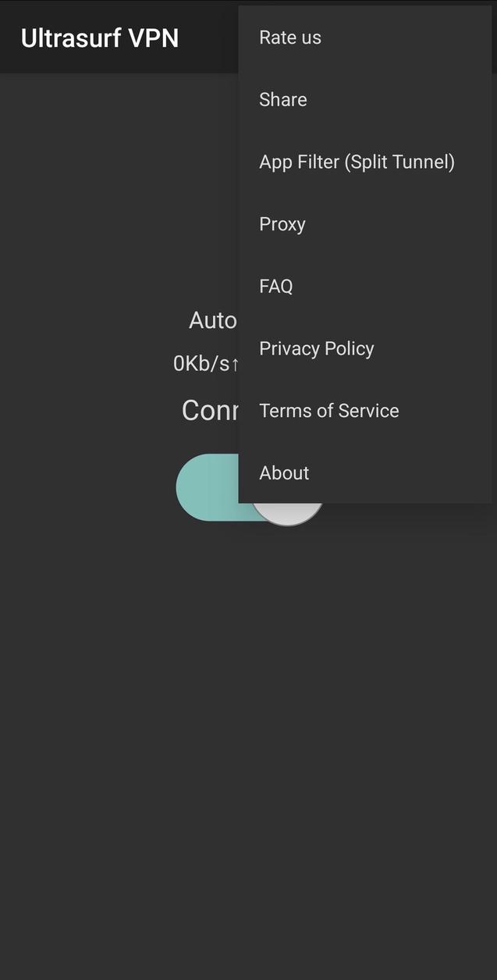The image size is (497, 980).
Task: Select Share from the menu
Action: pos(282,99)
